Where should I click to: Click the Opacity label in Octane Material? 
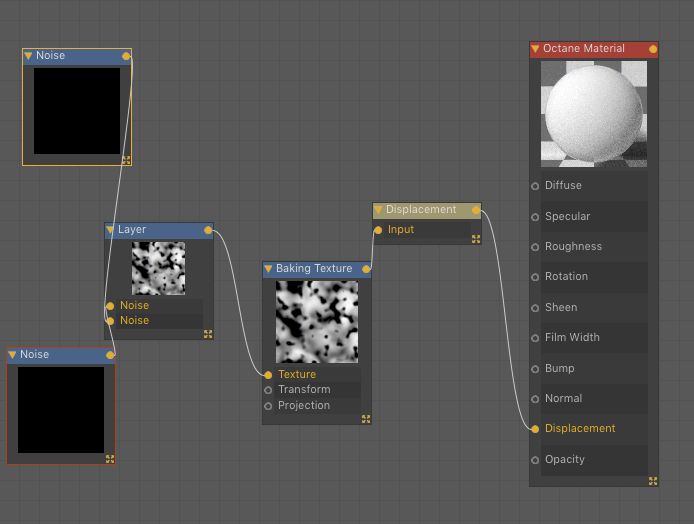(565, 460)
